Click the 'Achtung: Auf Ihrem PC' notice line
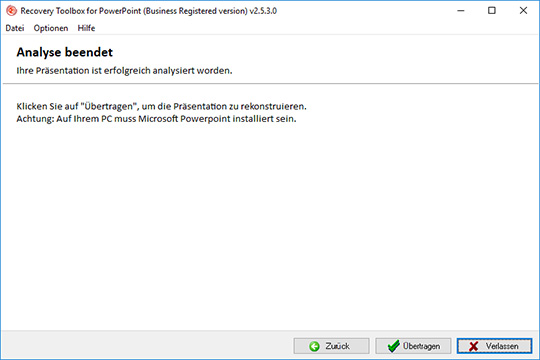 [156, 119]
